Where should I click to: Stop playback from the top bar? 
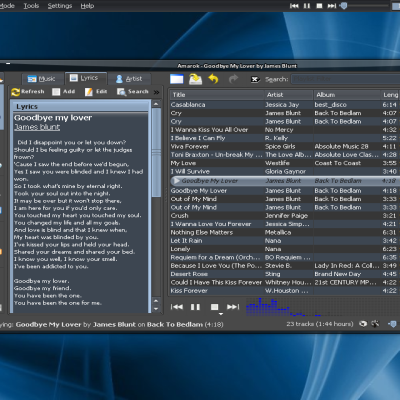319,6
